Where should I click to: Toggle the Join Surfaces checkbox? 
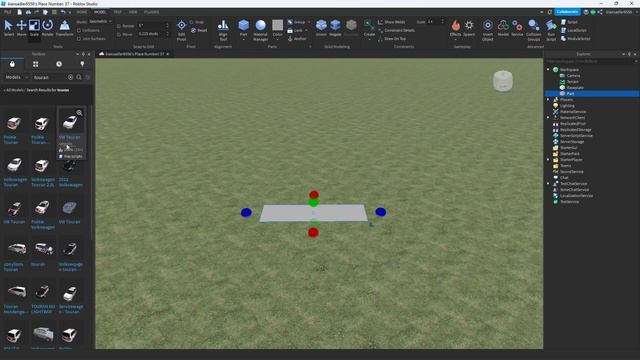[x=79, y=39]
